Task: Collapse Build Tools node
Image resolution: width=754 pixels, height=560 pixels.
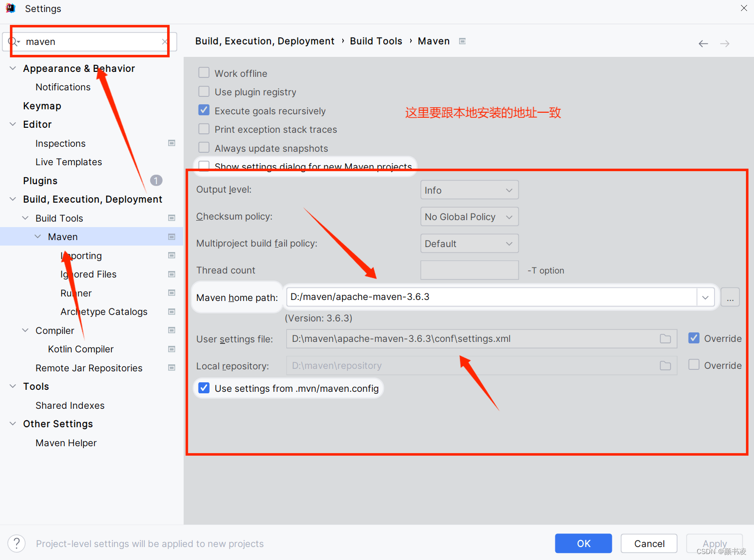Action: [x=25, y=218]
